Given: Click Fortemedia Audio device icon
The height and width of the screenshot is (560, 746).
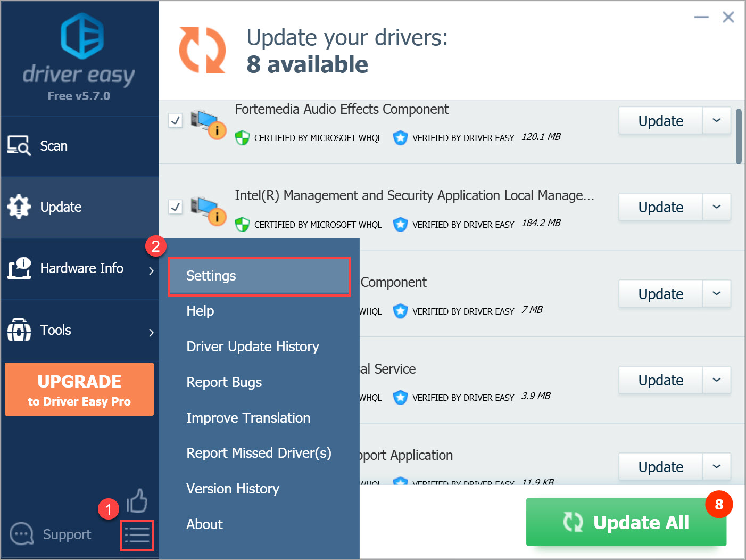Looking at the screenshot, I should 209,124.
